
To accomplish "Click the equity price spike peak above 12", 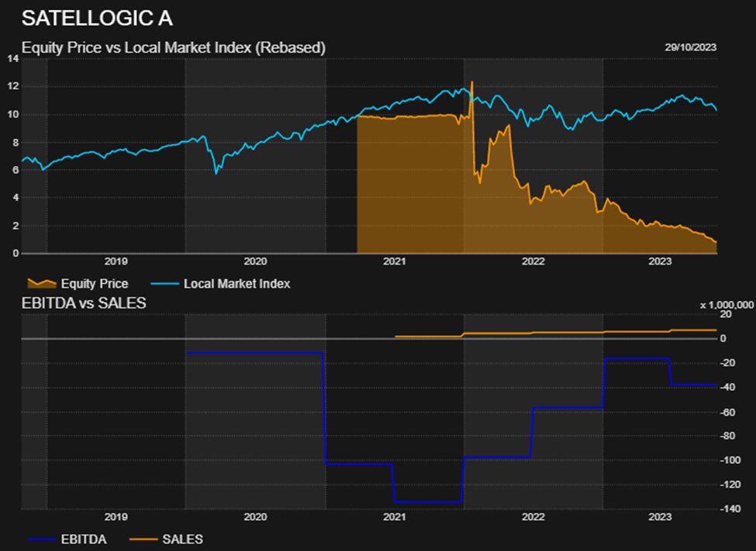I will (471, 82).
